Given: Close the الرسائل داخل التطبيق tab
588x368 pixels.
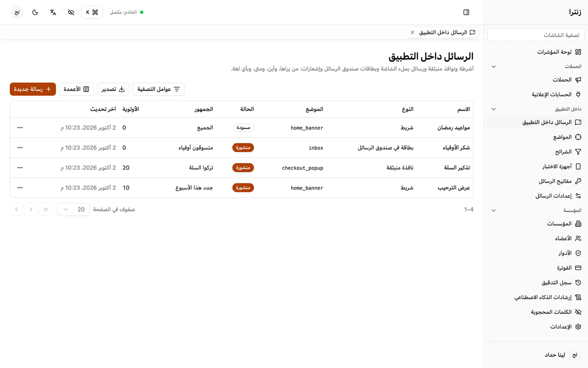Looking at the screenshot, I should [x=412, y=32].
